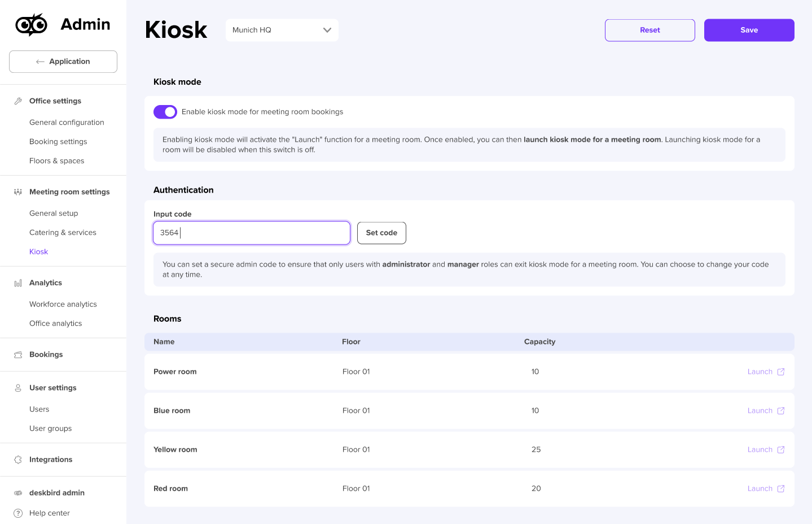This screenshot has height=524, width=812.
Task: Click the User settings person icon
Action: (17, 387)
